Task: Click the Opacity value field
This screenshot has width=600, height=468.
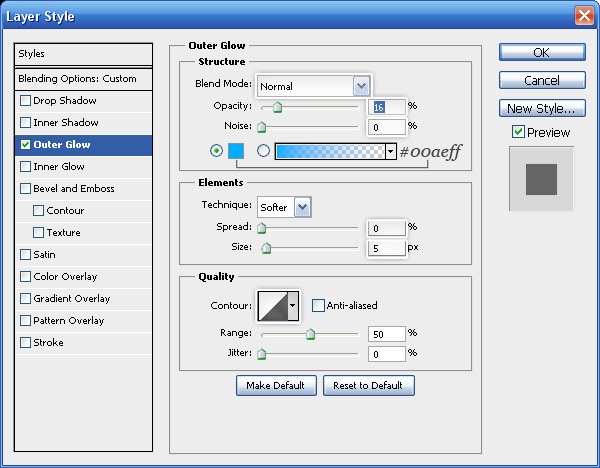Action: tap(386, 107)
